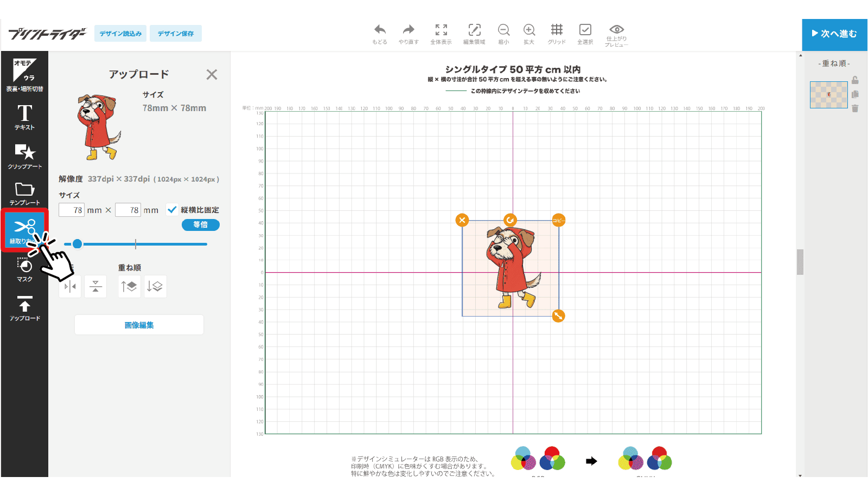Select the マスク mask tool
868x496 pixels.
click(24, 269)
